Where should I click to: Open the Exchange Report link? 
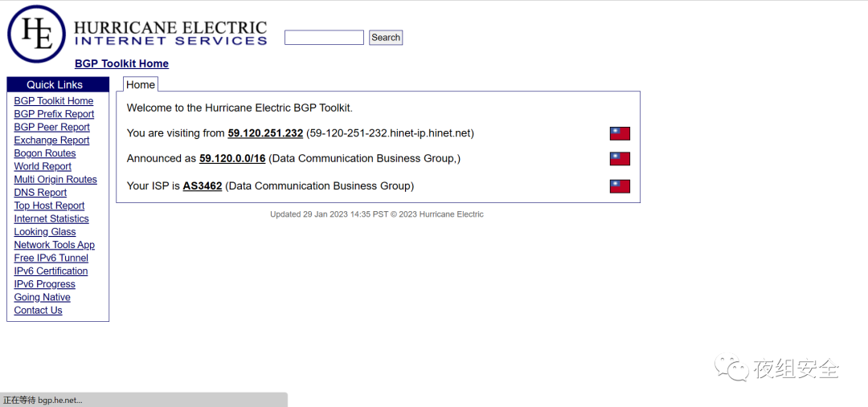pyautogui.click(x=51, y=140)
